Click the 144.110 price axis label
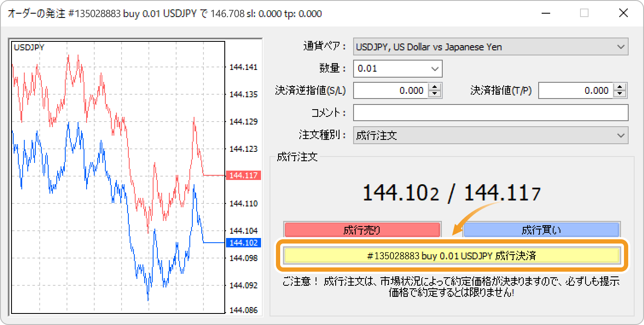This screenshot has width=644, height=325. click(244, 203)
